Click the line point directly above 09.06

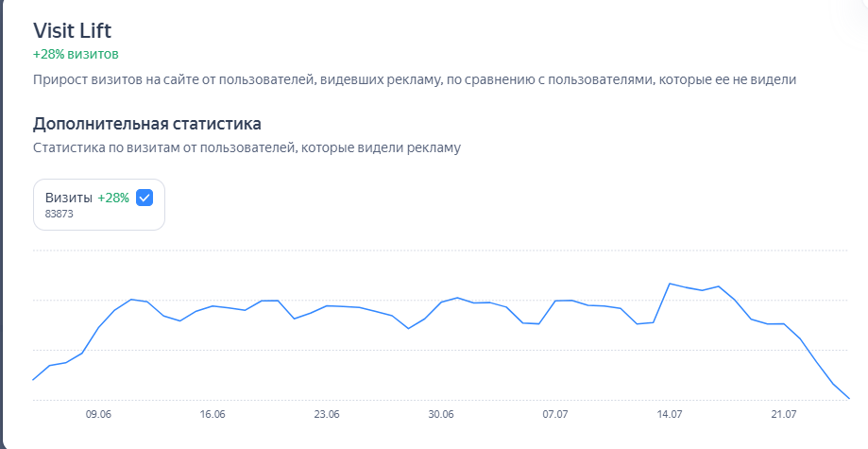tap(98, 328)
